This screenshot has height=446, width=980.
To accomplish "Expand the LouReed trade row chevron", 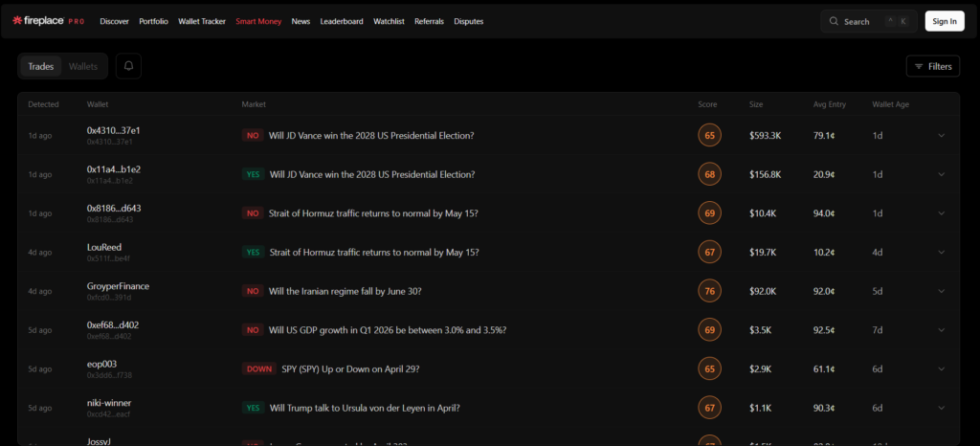I will [x=942, y=253].
